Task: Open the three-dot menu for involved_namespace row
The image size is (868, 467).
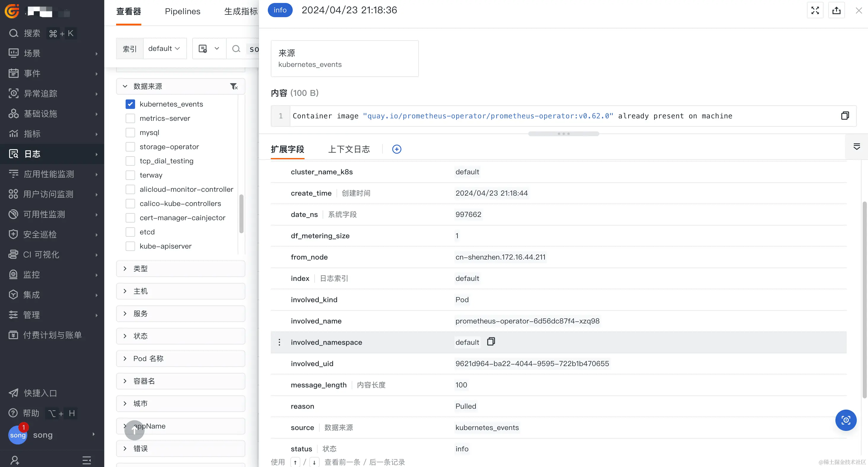Action: tap(279, 342)
